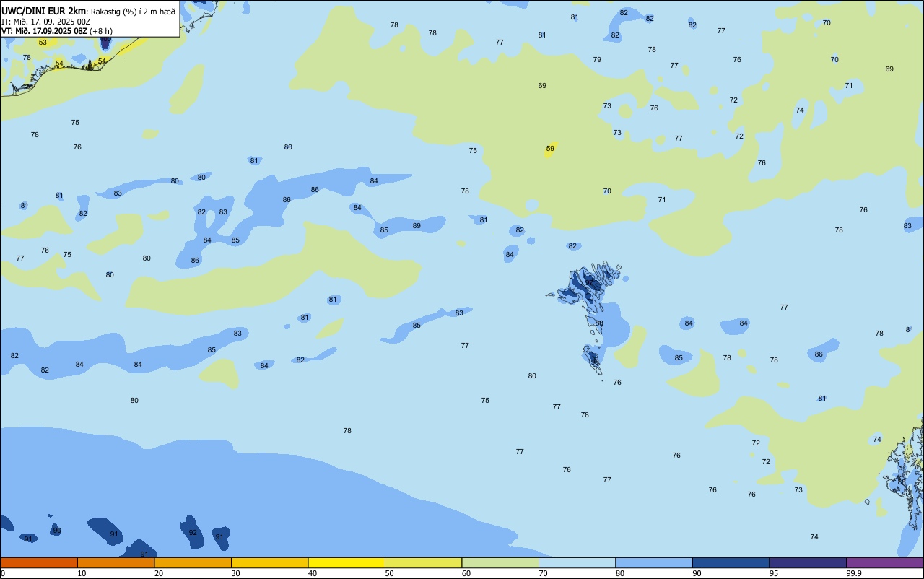Screen dimensions: 924x579
Task: Select the 95–99.9 navy legend segment
Action: pos(808,562)
